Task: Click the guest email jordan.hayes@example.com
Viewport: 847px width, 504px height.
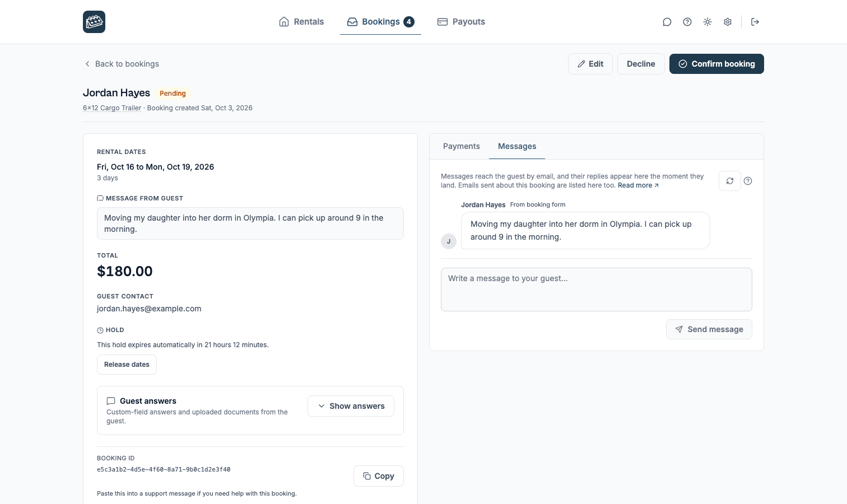Action: point(149,309)
